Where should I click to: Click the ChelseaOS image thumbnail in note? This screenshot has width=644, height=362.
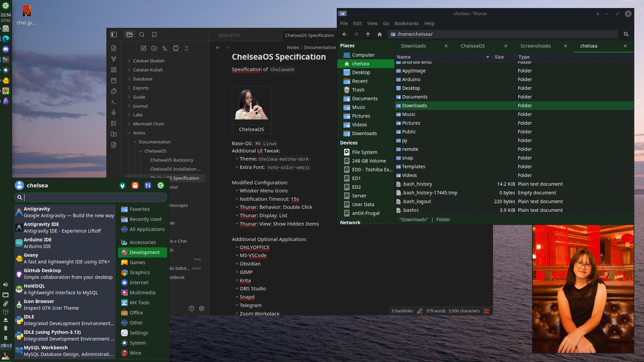point(252,105)
